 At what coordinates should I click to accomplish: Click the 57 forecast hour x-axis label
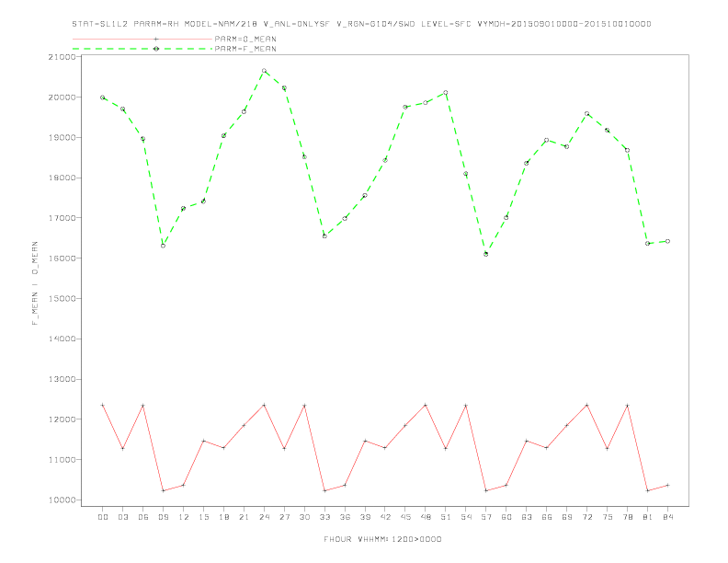pos(486,517)
